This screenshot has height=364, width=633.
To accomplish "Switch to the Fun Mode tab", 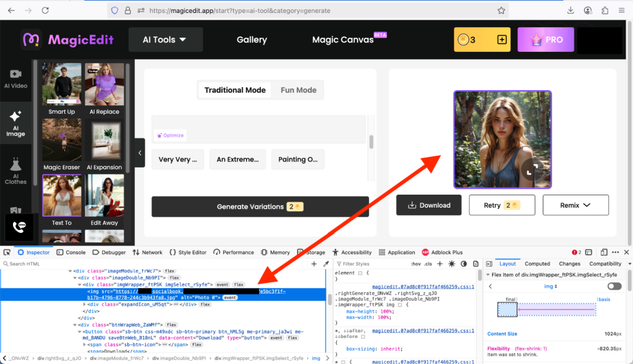I will click(x=298, y=90).
